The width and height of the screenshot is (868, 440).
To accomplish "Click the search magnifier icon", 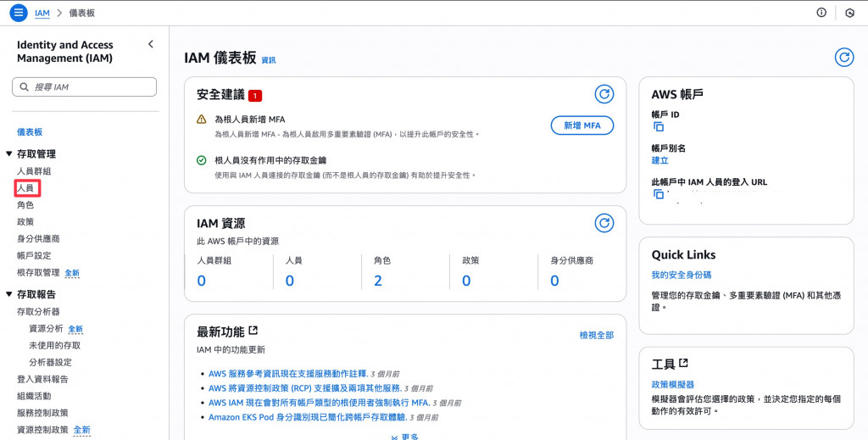I will [25, 86].
